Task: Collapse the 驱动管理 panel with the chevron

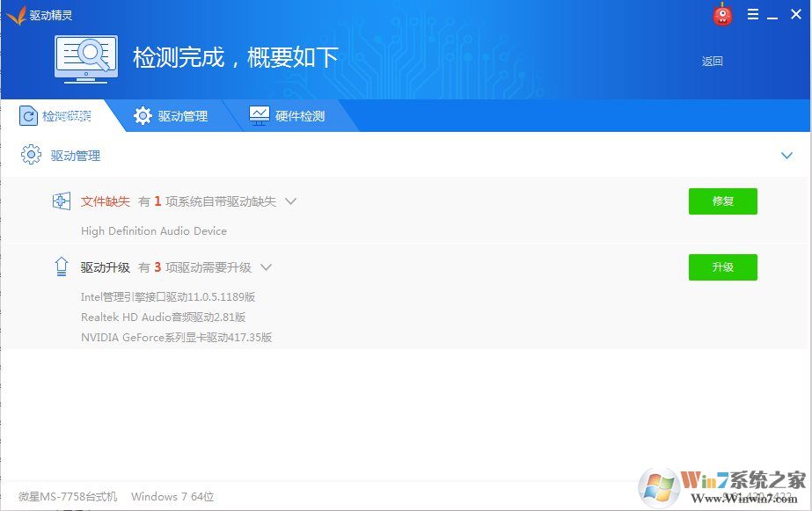Action: [787, 155]
